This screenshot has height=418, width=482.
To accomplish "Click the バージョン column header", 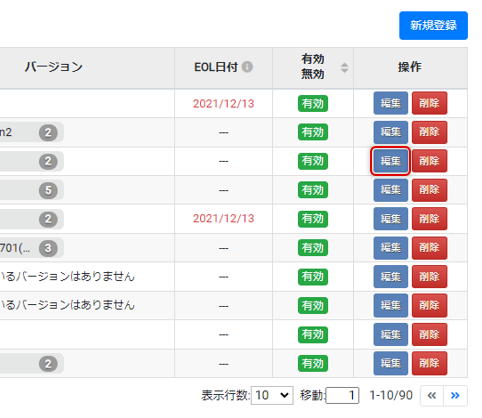I will (54, 67).
